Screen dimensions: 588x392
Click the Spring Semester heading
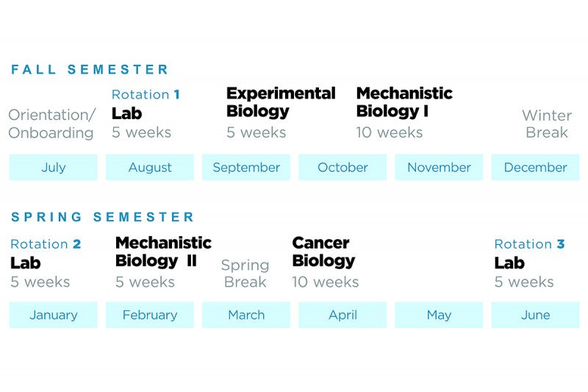(x=103, y=217)
